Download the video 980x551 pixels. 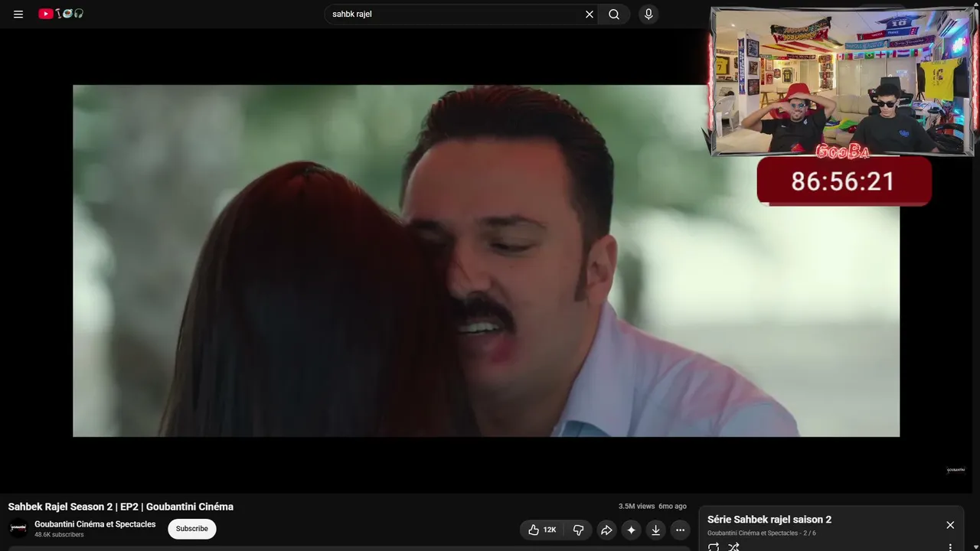point(655,530)
